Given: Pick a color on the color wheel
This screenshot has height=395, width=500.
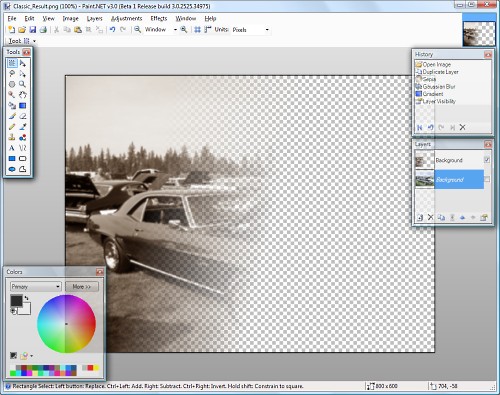Looking at the screenshot, I should click(x=66, y=324).
